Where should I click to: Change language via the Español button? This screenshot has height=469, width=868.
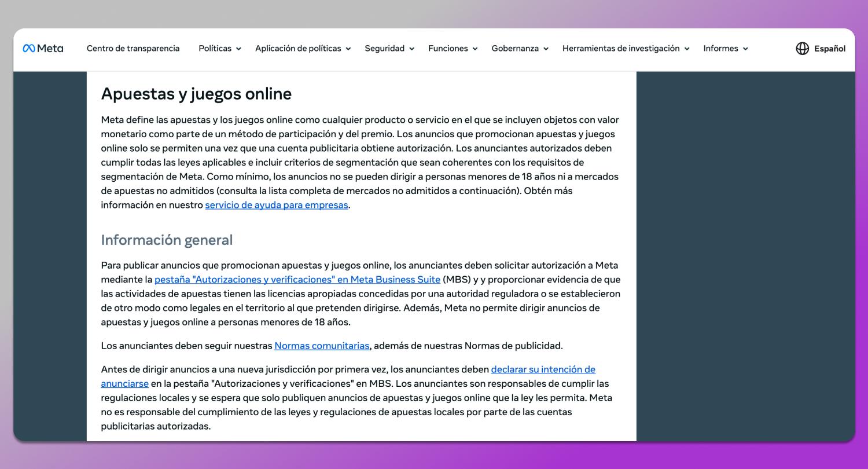(x=829, y=49)
